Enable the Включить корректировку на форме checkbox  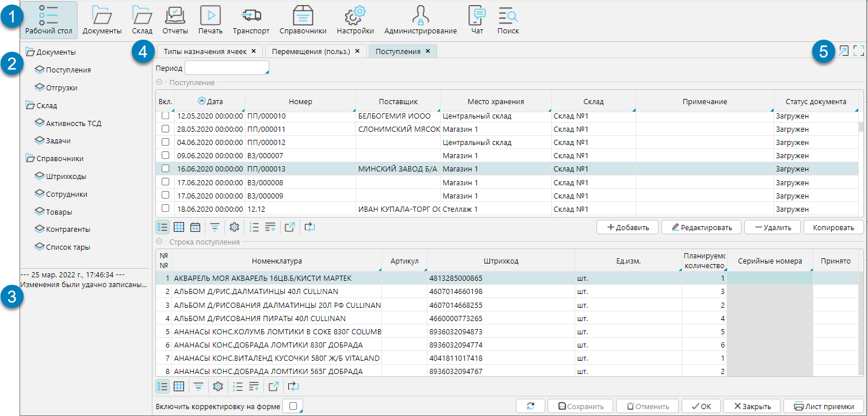click(293, 406)
